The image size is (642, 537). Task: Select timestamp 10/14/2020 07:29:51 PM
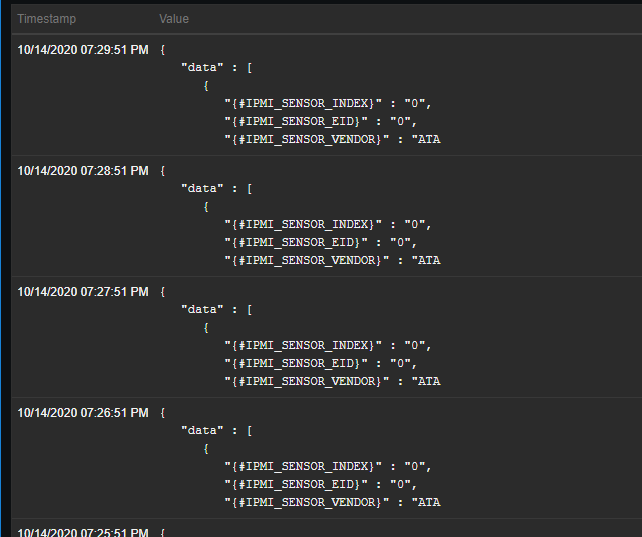[83, 50]
